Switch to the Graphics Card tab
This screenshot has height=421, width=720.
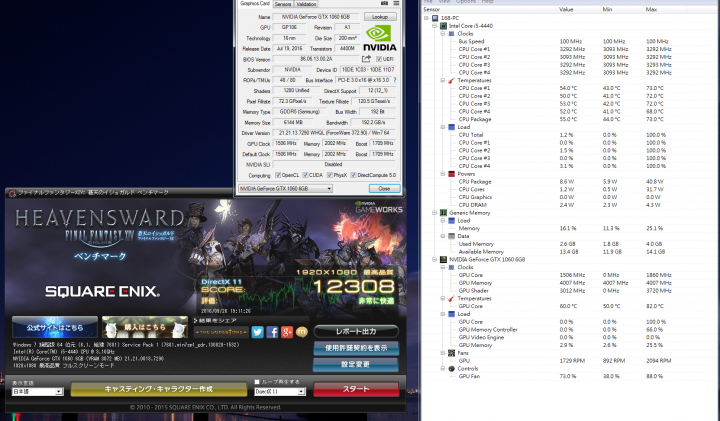pyautogui.click(x=254, y=3)
